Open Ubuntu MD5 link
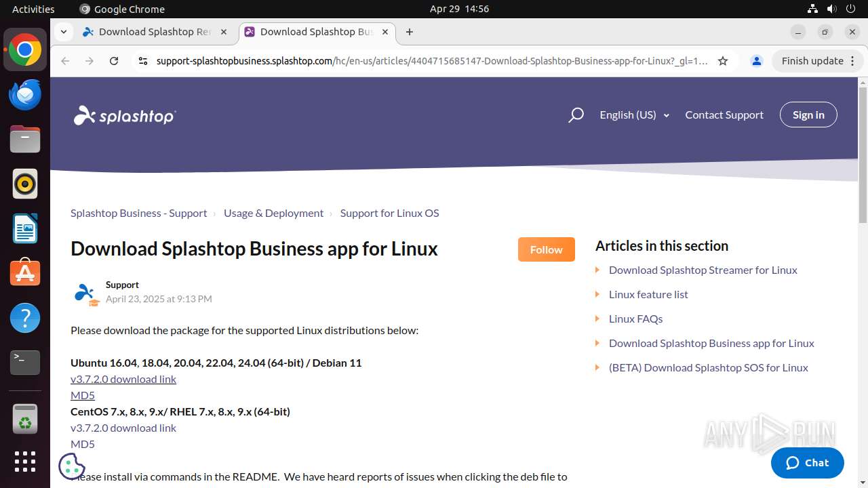Image resolution: width=868 pixels, height=488 pixels. coord(83,395)
